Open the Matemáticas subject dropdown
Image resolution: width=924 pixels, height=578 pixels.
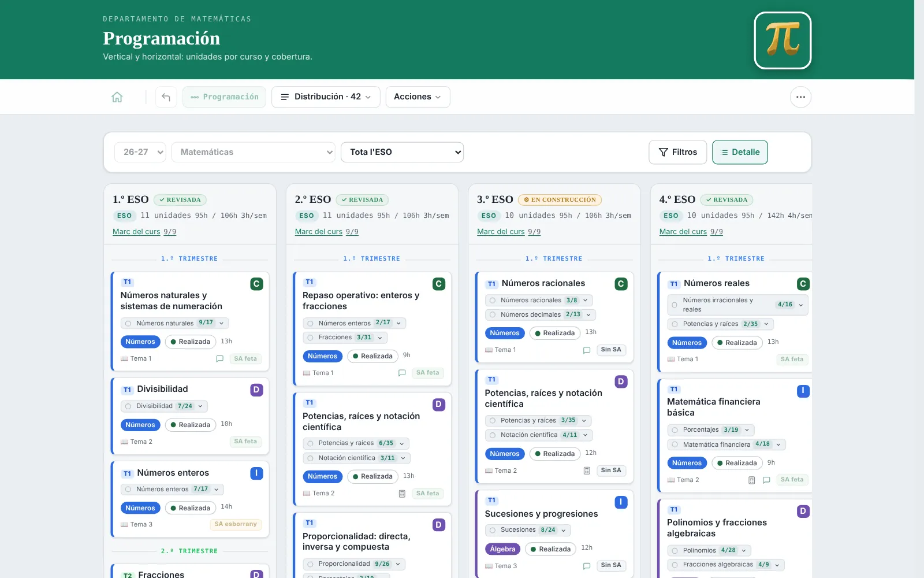pos(254,152)
